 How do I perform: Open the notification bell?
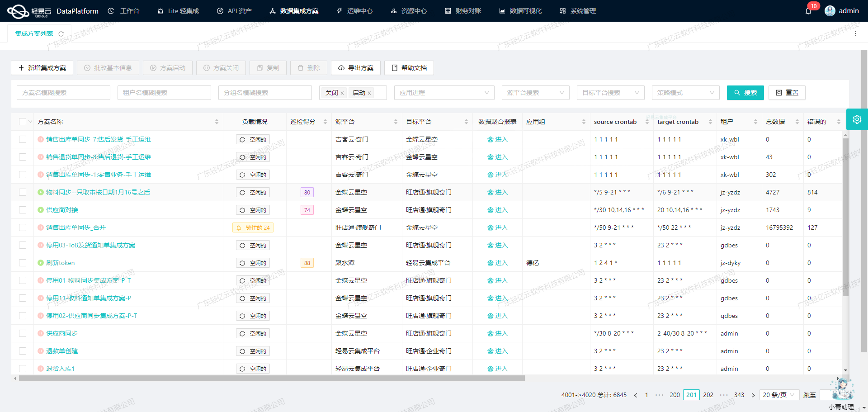click(x=808, y=11)
